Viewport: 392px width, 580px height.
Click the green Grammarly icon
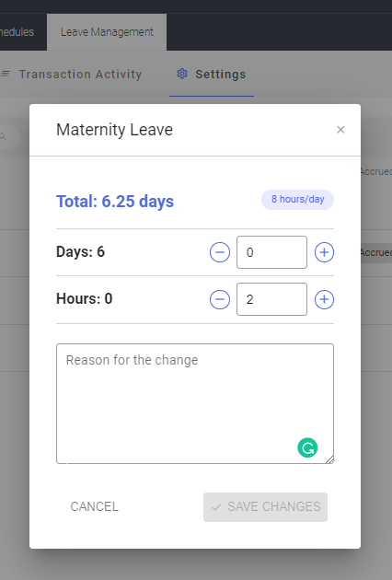pyautogui.click(x=307, y=447)
